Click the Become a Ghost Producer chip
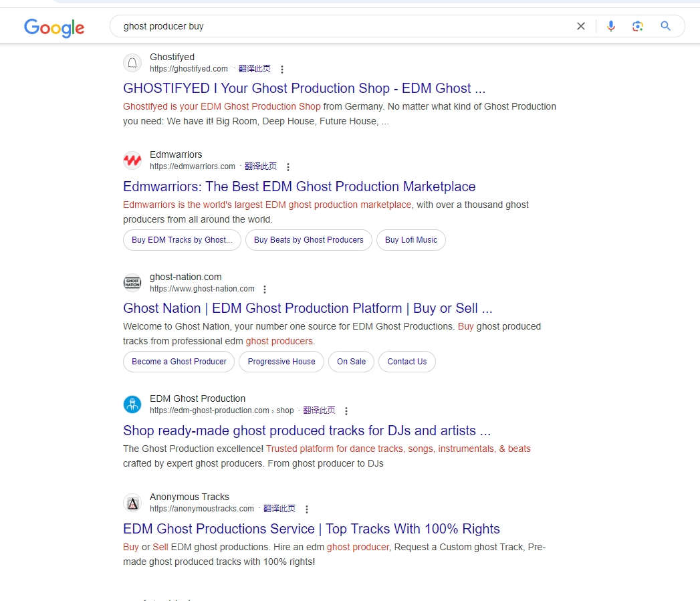 179,362
